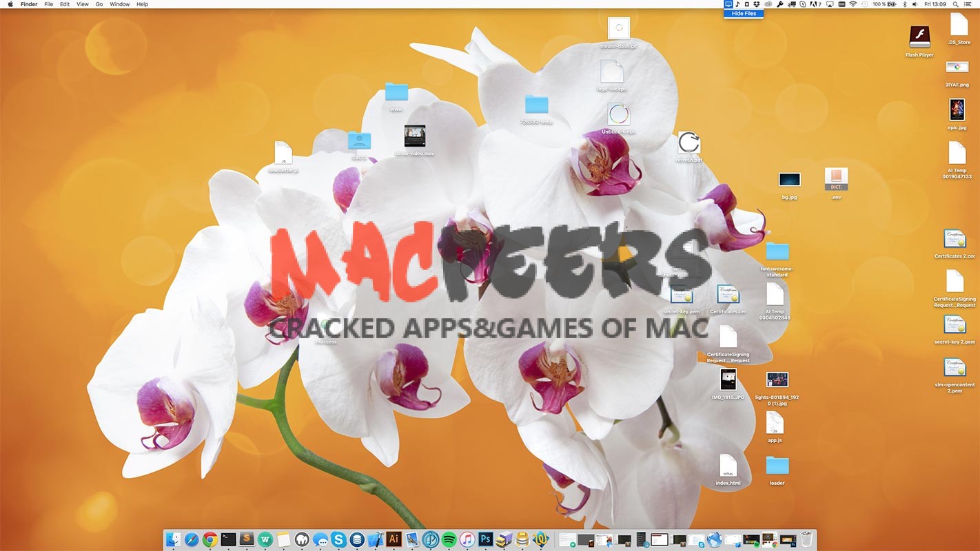Open the File menu

(48, 4)
